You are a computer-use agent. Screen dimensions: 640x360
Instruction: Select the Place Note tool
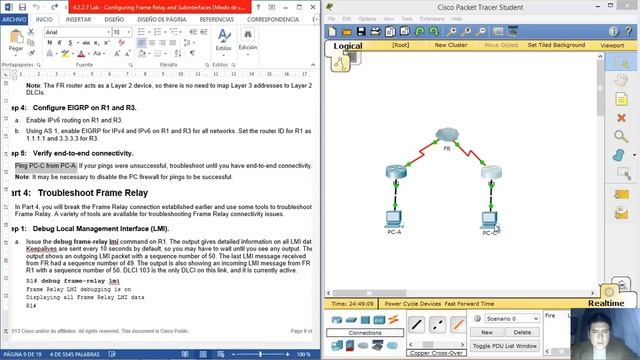[x=621, y=99]
